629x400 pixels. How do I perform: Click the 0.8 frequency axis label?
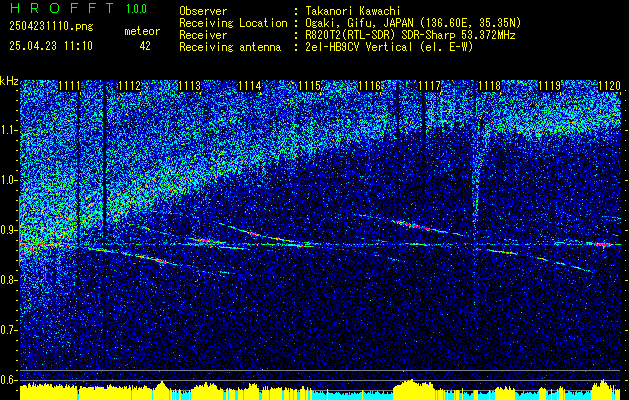coord(7,280)
